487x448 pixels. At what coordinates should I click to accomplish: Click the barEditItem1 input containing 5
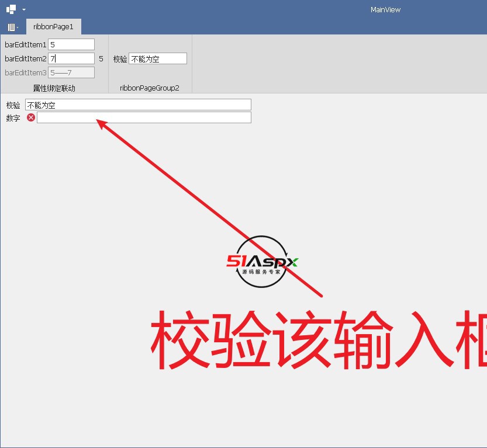(71, 44)
